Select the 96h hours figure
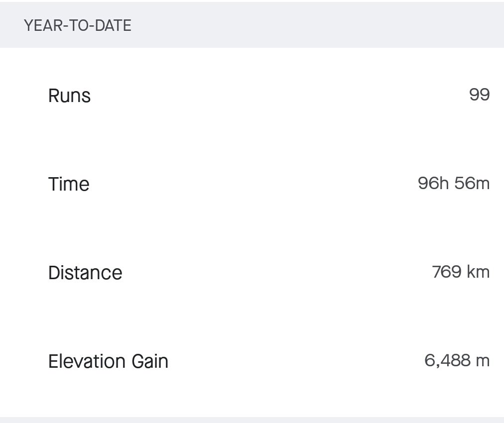This screenshot has width=504, height=423. pyautogui.click(x=433, y=183)
